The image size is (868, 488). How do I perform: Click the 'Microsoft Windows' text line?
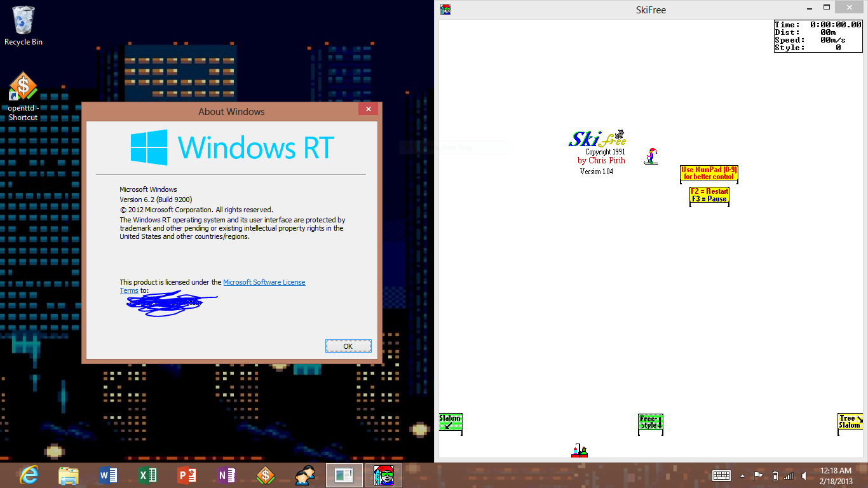[x=148, y=189]
